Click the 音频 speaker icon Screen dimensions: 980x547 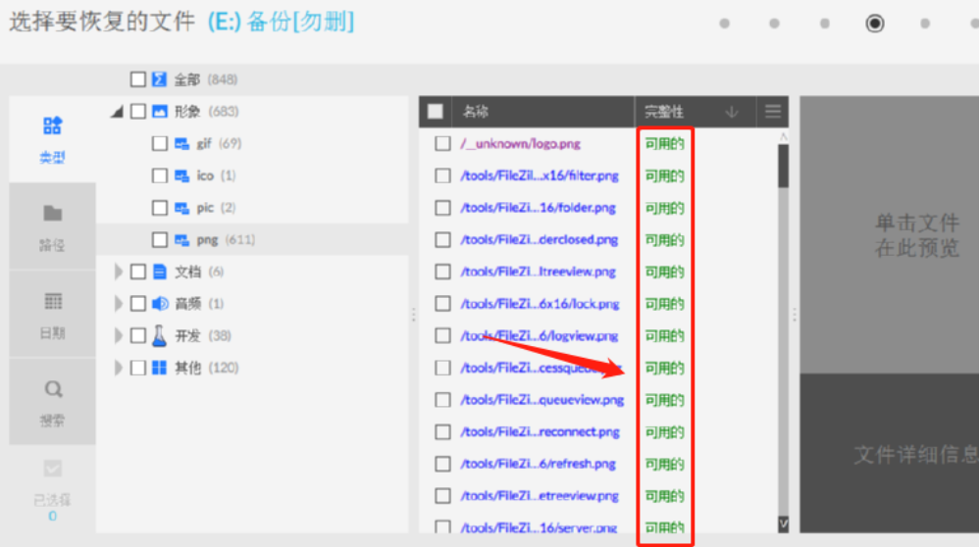point(160,304)
